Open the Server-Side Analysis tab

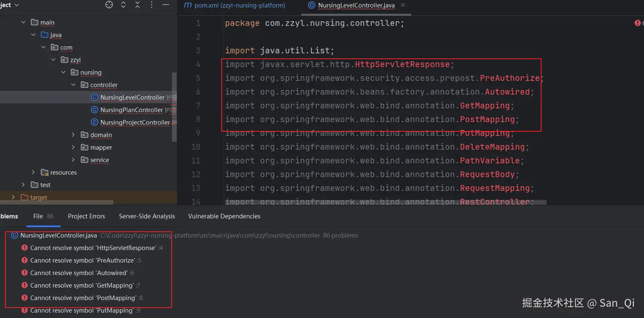147,216
